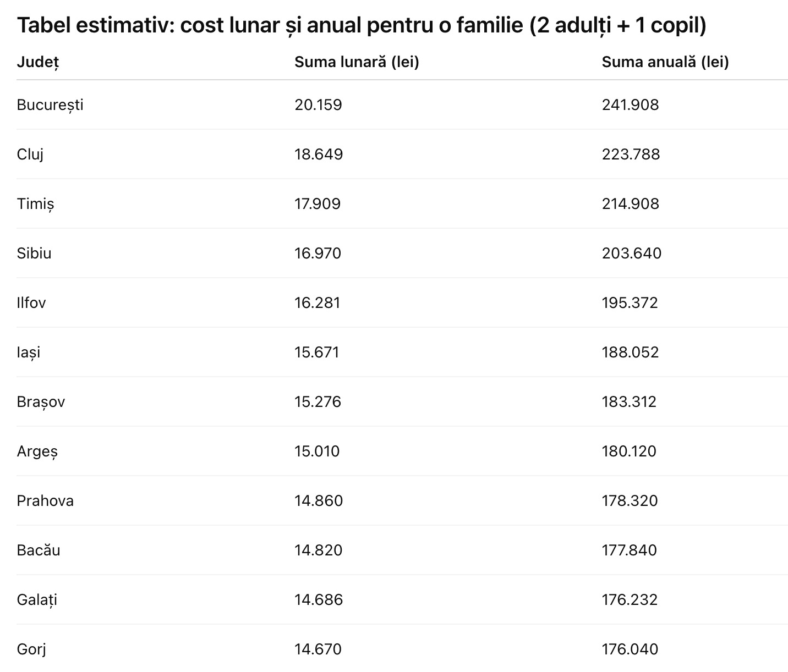Click the Județ column header
The width and height of the screenshot is (788, 672).
[x=38, y=62]
